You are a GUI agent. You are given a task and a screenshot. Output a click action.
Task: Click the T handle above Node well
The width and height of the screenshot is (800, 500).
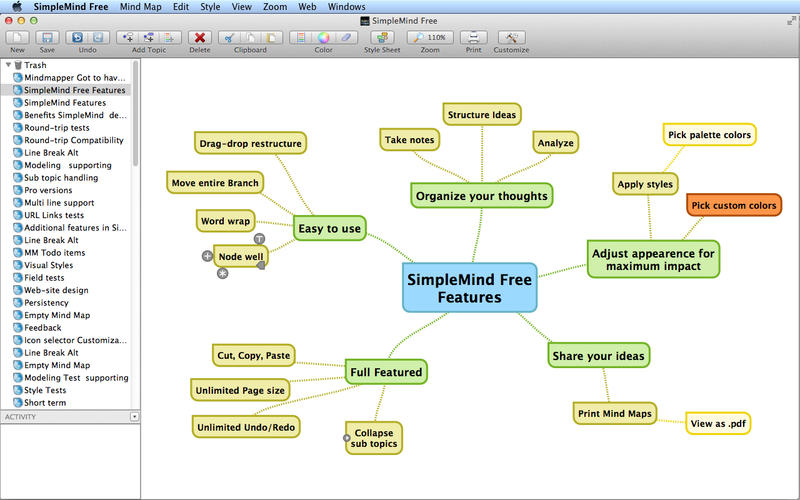click(x=259, y=238)
